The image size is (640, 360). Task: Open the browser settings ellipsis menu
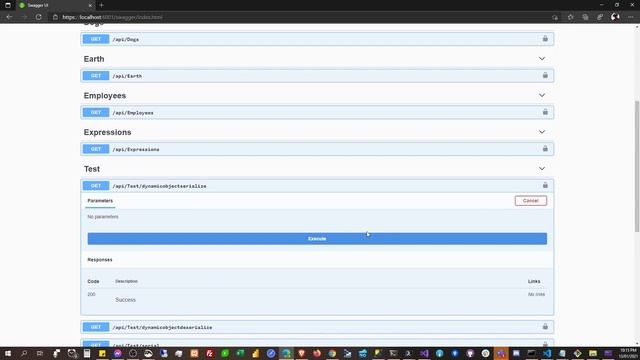tap(631, 17)
